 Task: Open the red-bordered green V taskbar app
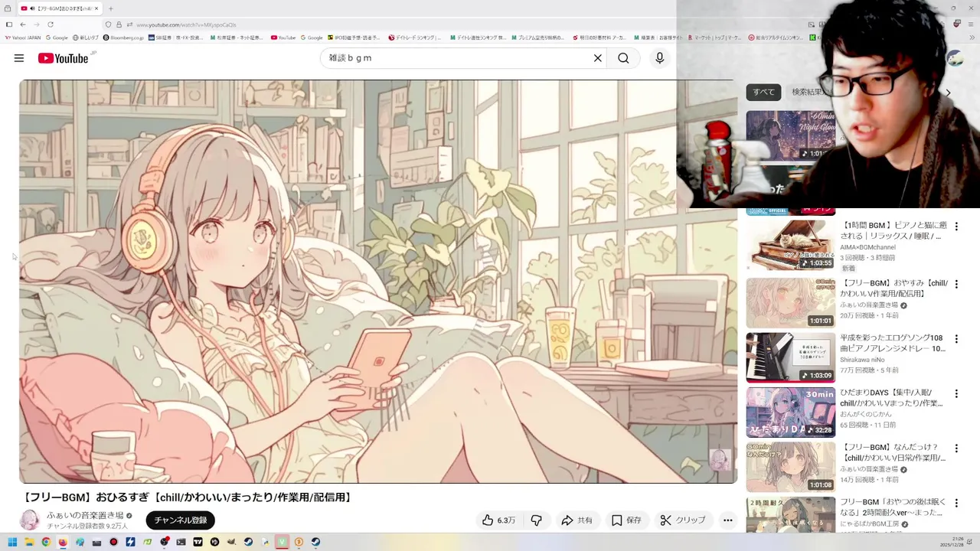tap(282, 542)
